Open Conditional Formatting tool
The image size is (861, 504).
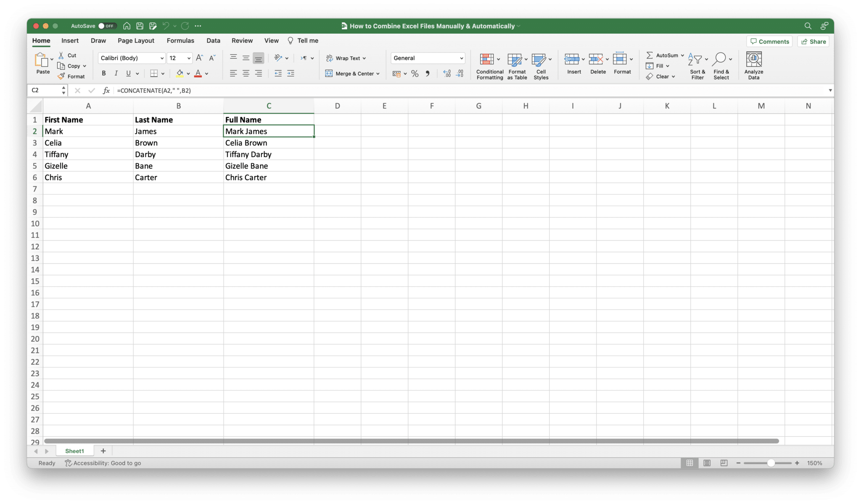(x=487, y=60)
